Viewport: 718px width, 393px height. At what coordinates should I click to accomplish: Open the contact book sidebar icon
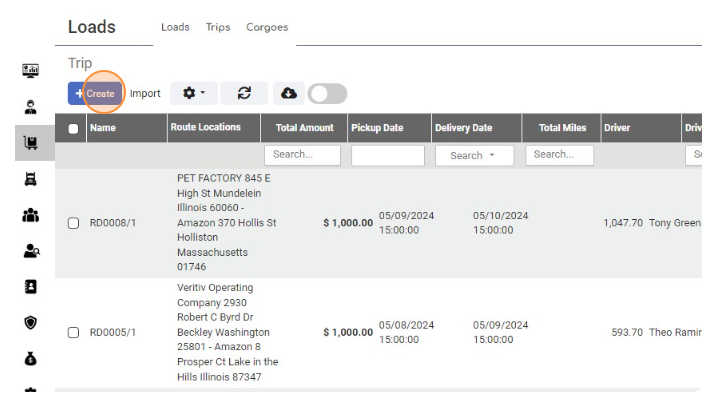click(31, 287)
